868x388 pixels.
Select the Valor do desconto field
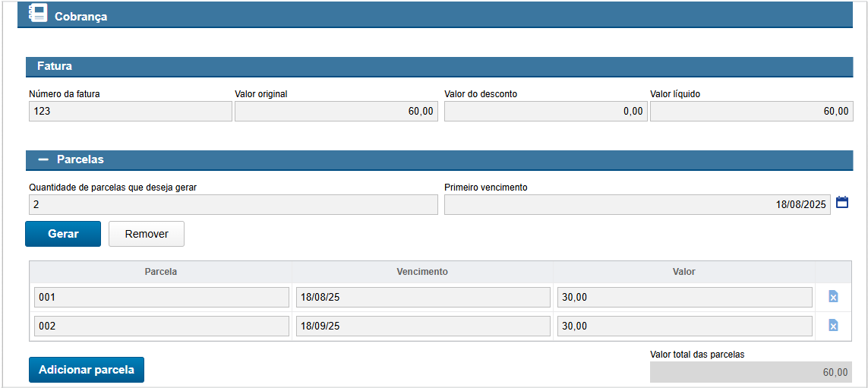(545, 112)
